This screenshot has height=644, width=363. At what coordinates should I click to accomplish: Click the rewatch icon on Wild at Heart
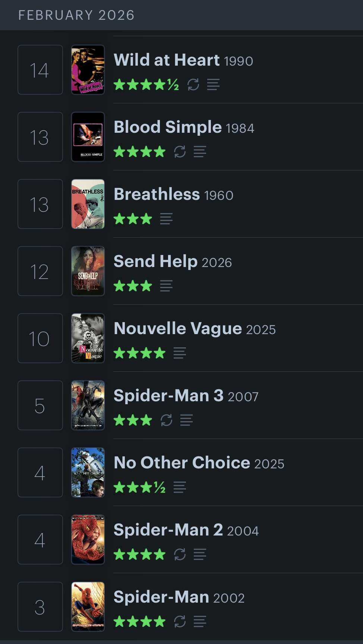pos(193,85)
